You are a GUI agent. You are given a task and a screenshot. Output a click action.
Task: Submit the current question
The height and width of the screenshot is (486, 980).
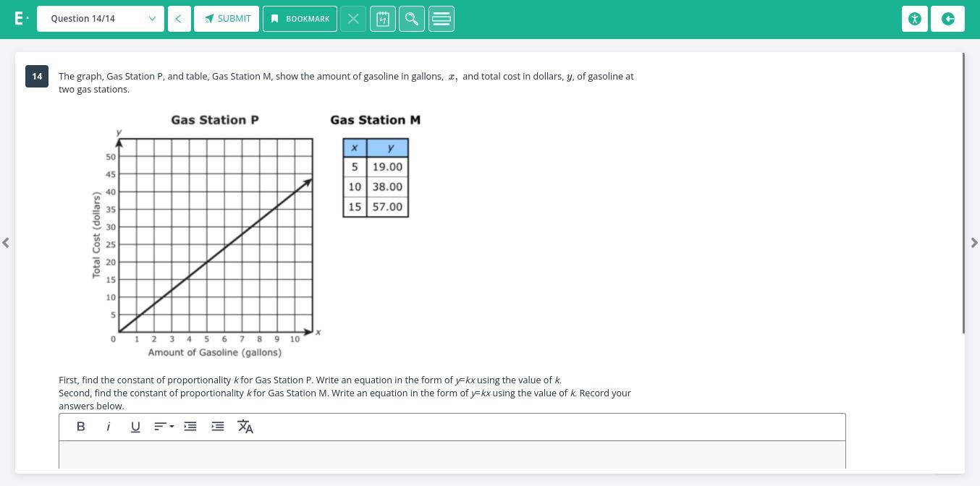(227, 18)
